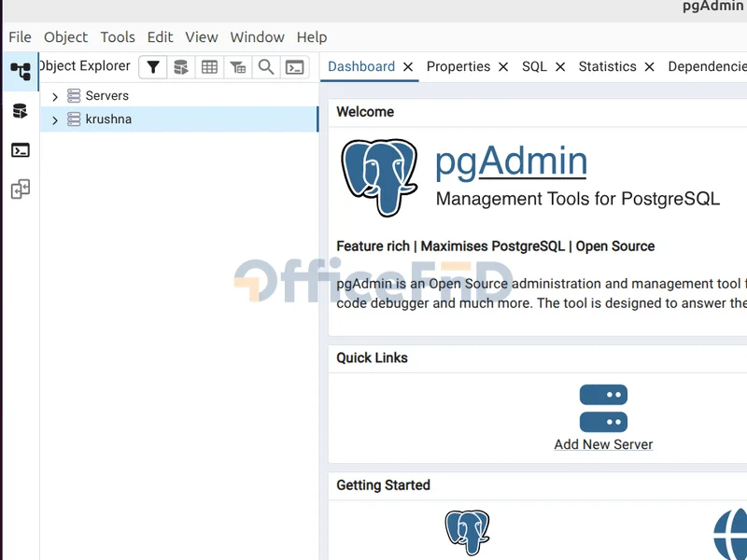
Task: Click the Getting Started section heading
Action: point(383,485)
